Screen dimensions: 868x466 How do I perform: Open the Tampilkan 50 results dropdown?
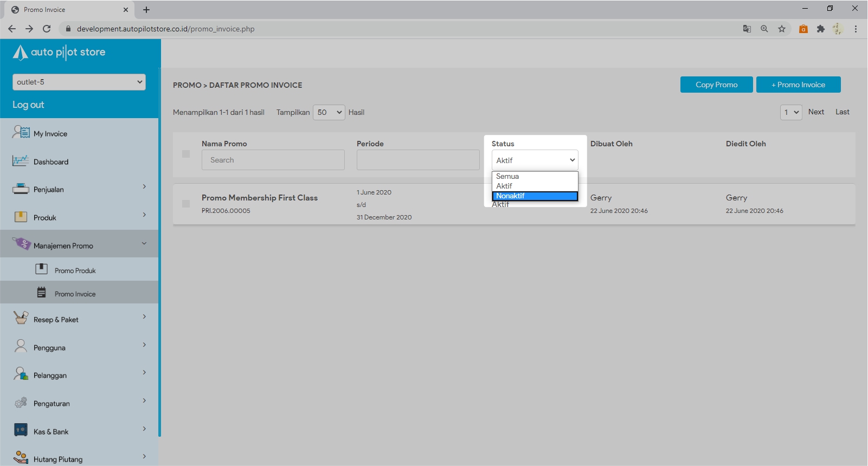pyautogui.click(x=329, y=112)
